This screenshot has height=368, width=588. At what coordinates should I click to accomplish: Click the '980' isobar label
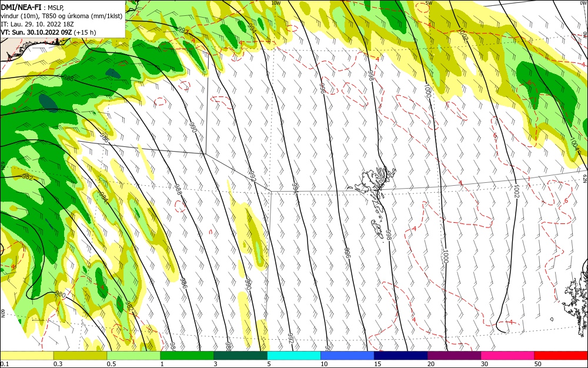pyautogui.click(x=60, y=295)
